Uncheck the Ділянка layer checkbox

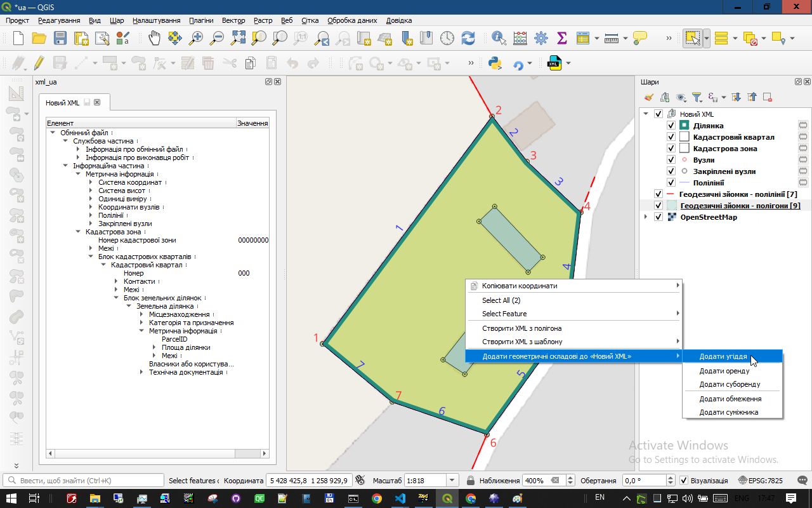click(671, 126)
